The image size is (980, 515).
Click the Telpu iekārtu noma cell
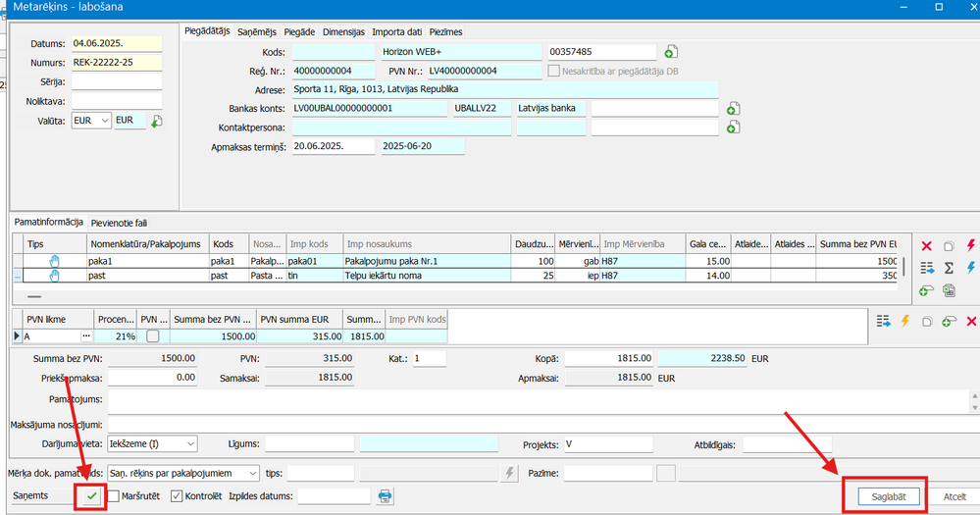pyautogui.click(x=427, y=275)
